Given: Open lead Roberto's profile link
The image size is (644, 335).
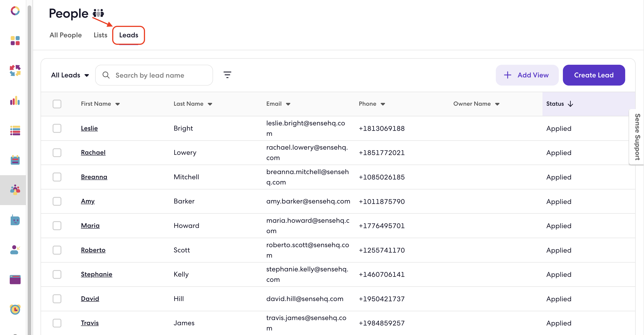Looking at the screenshot, I should 93,250.
